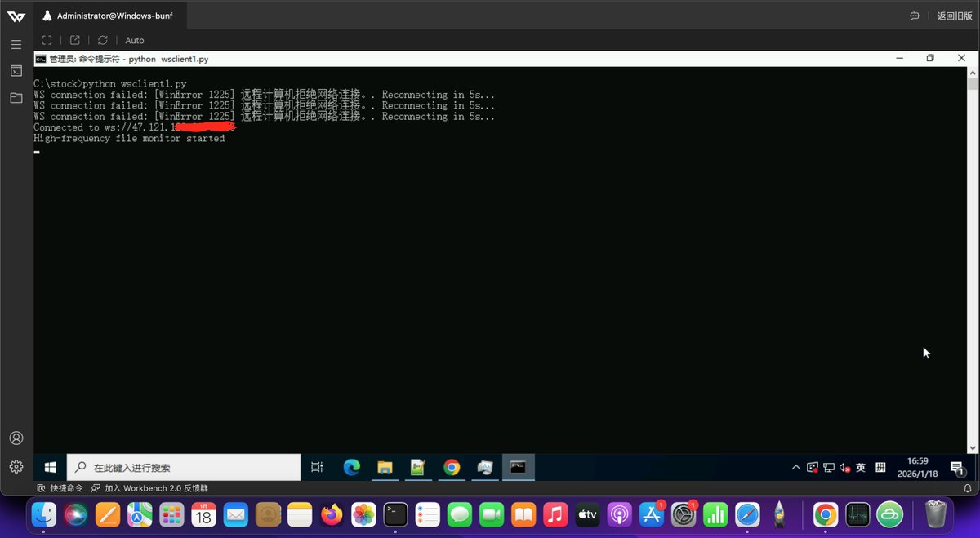Click the 'Connected to ws://47.121' line
This screenshot has width=980, height=538.
[x=135, y=127]
